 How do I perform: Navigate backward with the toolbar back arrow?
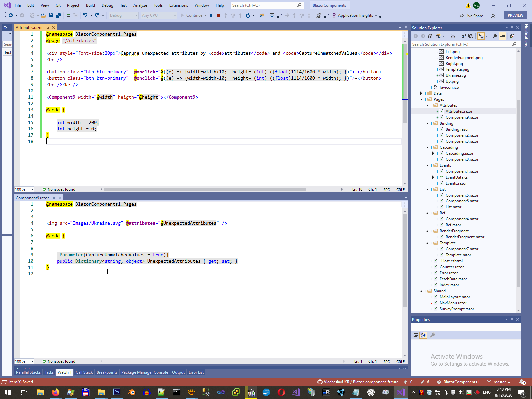pos(11,15)
